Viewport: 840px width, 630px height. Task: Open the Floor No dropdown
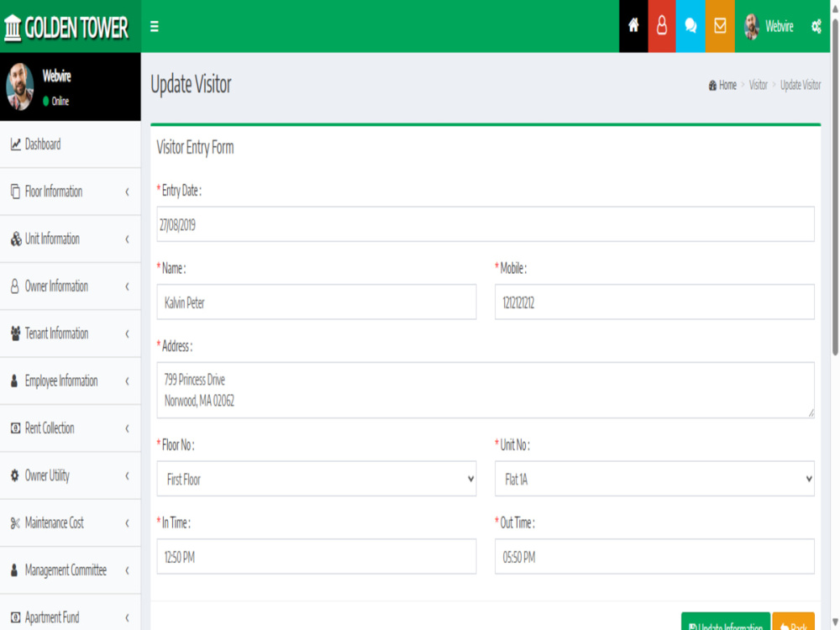pyautogui.click(x=316, y=479)
